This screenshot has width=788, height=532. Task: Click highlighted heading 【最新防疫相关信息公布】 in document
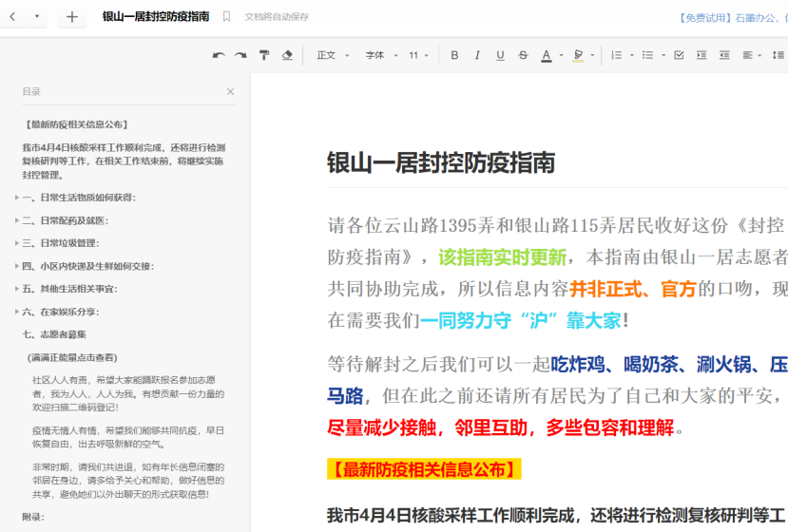tap(424, 469)
